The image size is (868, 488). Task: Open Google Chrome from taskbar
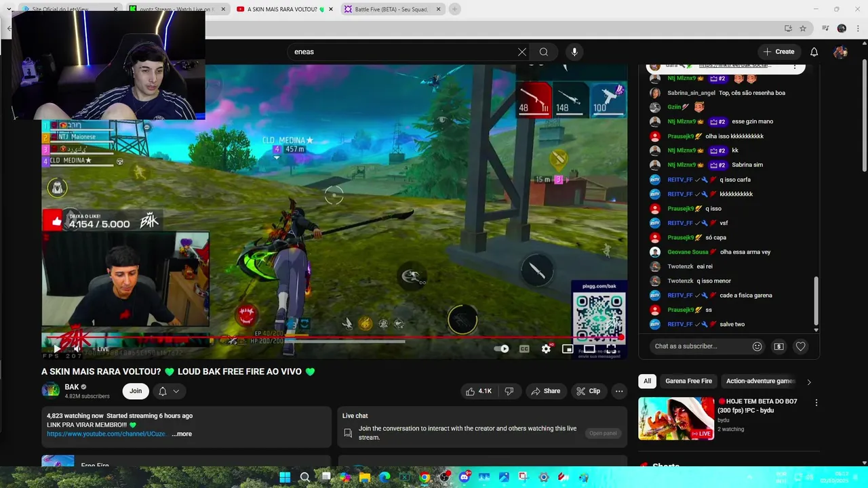[425, 477]
